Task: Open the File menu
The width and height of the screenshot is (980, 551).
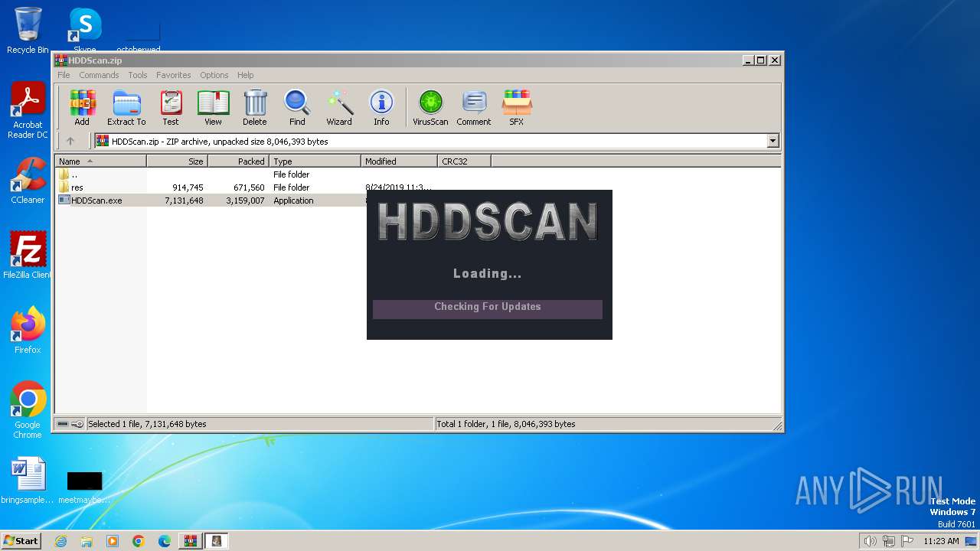Action: pos(64,75)
